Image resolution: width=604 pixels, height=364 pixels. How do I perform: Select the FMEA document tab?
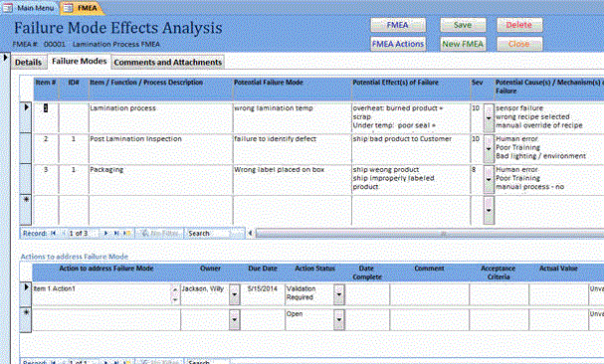click(83, 8)
